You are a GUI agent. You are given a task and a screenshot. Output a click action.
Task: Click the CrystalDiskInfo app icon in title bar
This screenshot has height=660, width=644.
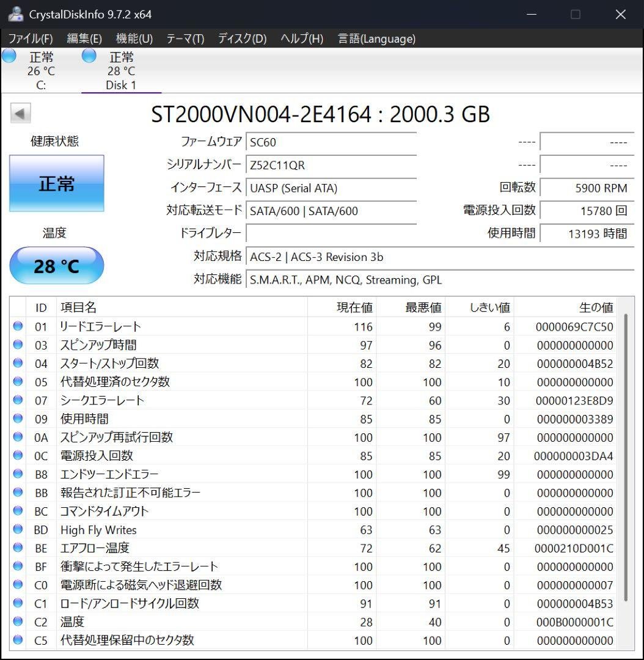tap(15, 14)
